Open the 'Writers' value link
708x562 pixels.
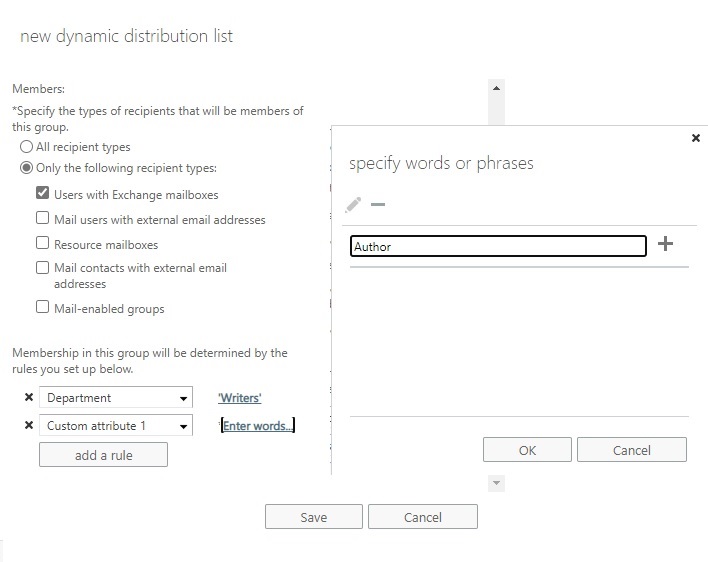click(x=240, y=398)
